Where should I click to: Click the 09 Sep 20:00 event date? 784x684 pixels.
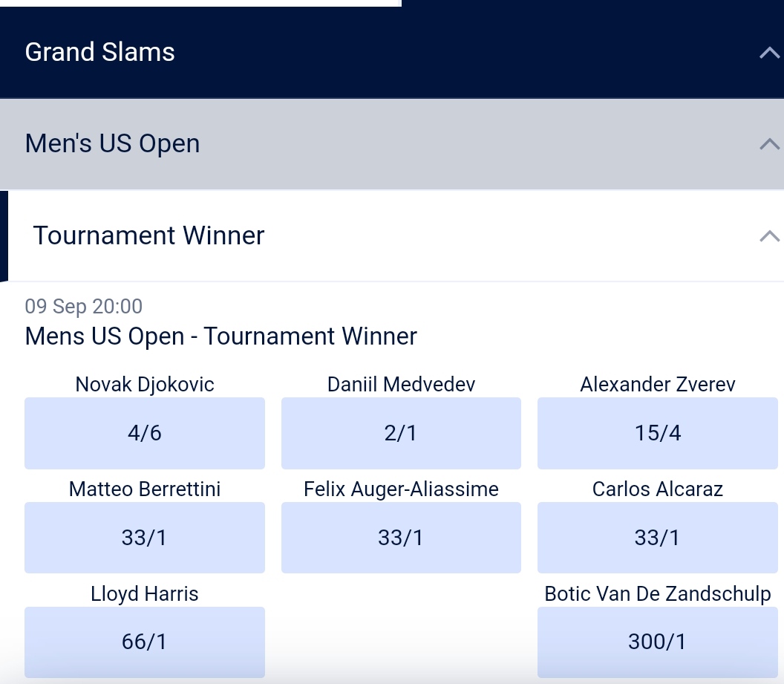tap(84, 306)
